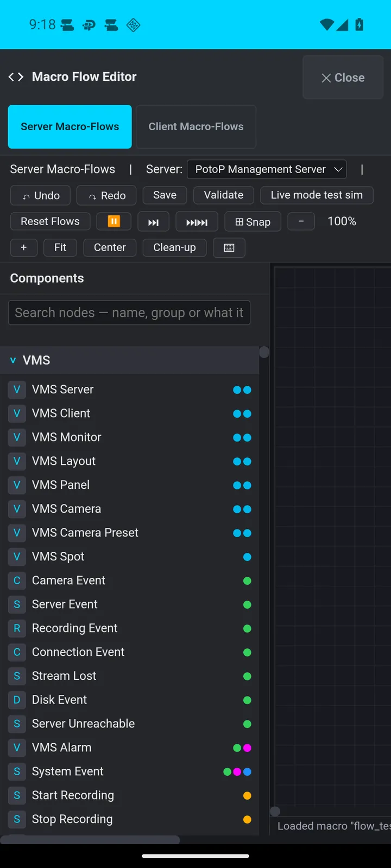Select the System Event label
This screenshot has width=391, height=868.
(68, 771)
